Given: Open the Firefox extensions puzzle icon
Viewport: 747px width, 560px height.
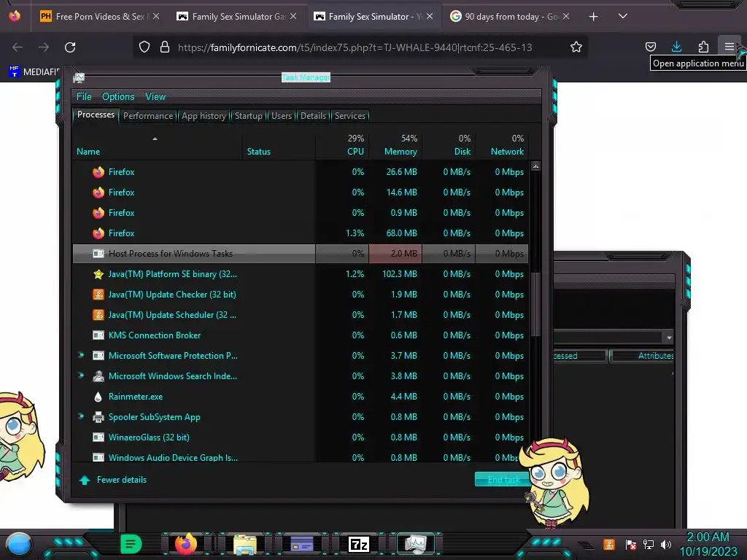Looking at the screenshot, I should (x=703, y=47).
